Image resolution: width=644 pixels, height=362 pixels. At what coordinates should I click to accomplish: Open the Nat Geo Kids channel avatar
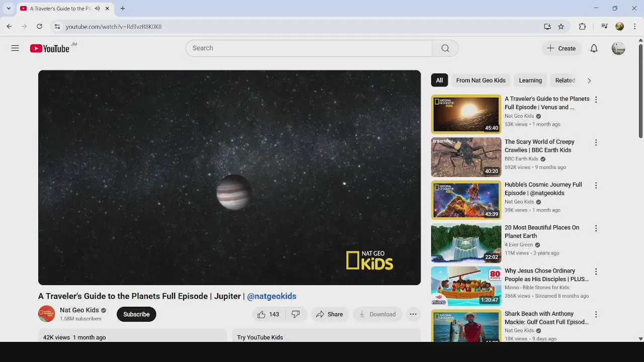(47, 314)
